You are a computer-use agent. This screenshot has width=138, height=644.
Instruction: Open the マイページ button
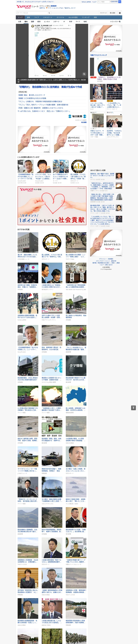pyautogui.click(x=103, y=13)
